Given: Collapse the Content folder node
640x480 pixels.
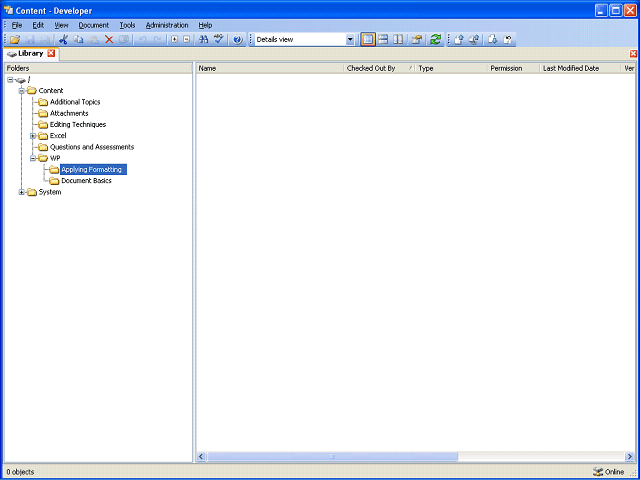Looking at the screenshot, I should [x=22, y=91].
